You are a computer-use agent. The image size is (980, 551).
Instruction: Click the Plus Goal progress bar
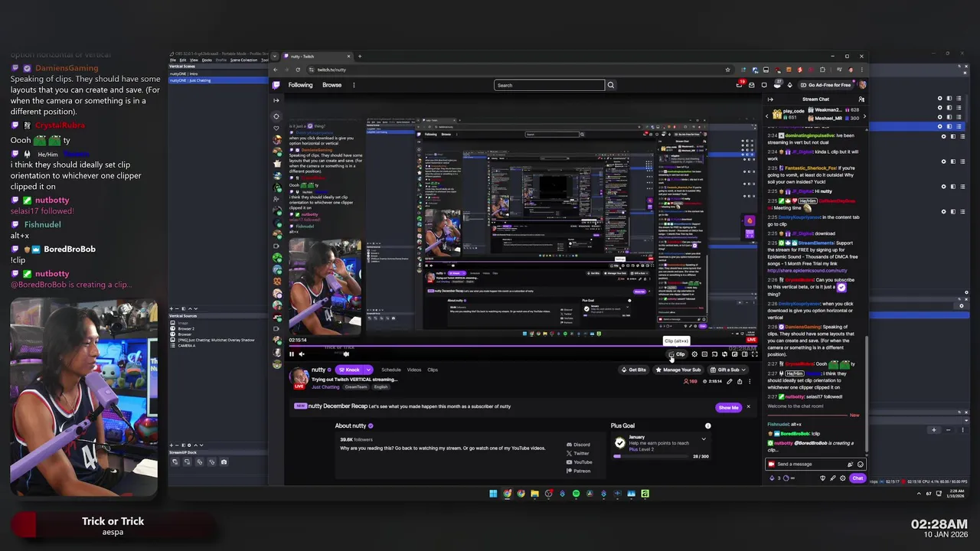point(651,456)
